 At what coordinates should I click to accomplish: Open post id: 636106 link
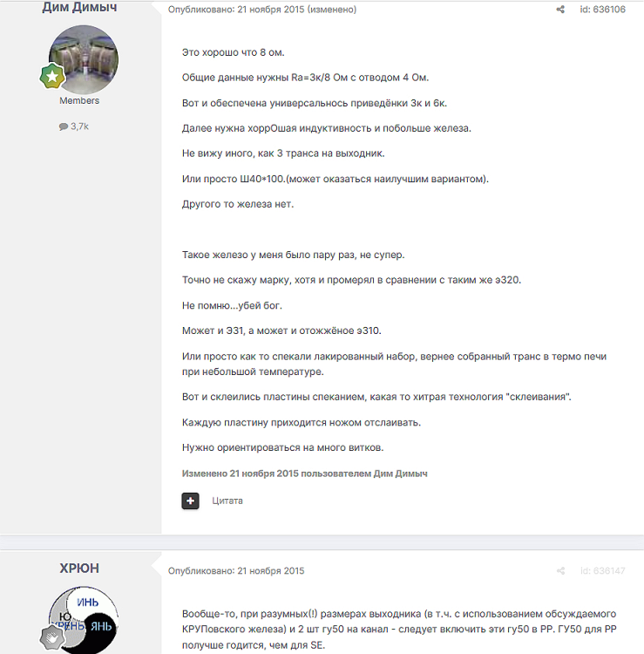click(603, 10)
